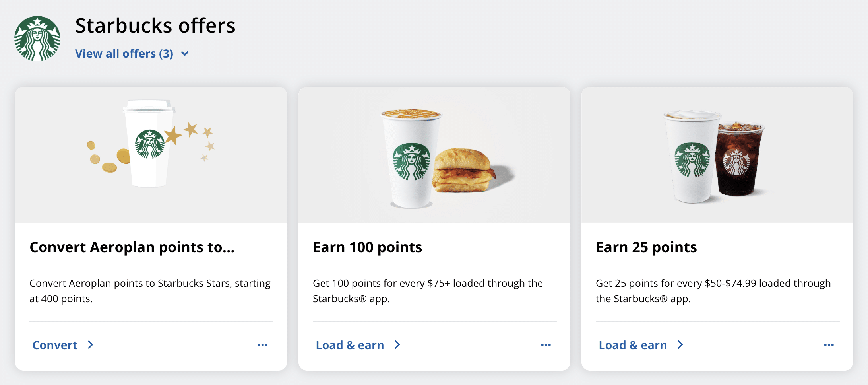
Task: Click the $75+ loaded offer description text
Action: (428, 291)
